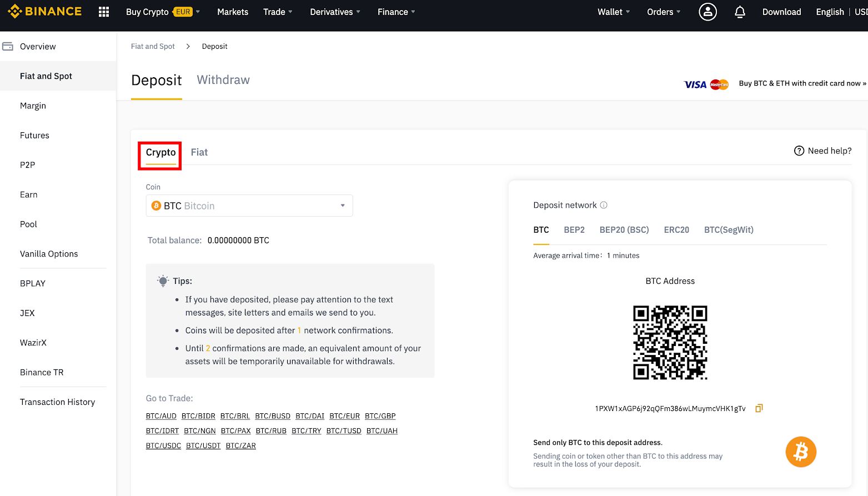The width and height of the screenshot is (868, 496).
Task: Open Margin in the sidebar
Action: click(x=33, y=106)
